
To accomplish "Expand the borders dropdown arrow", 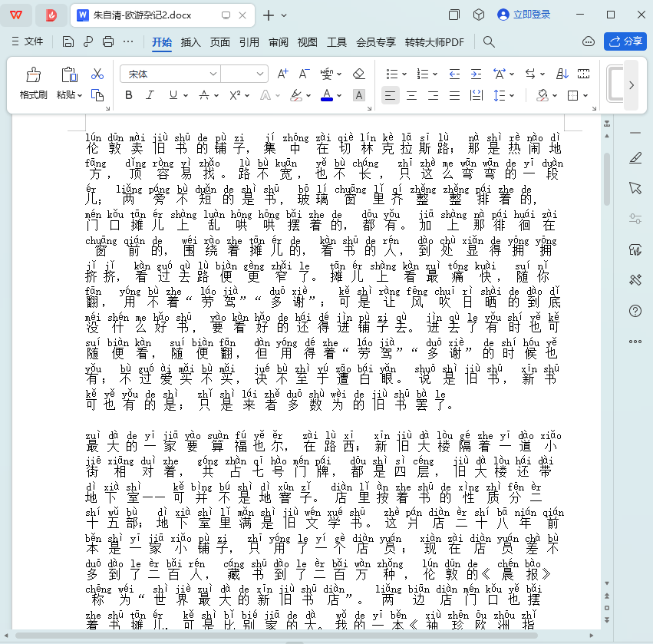I will (x=585, y=96).
